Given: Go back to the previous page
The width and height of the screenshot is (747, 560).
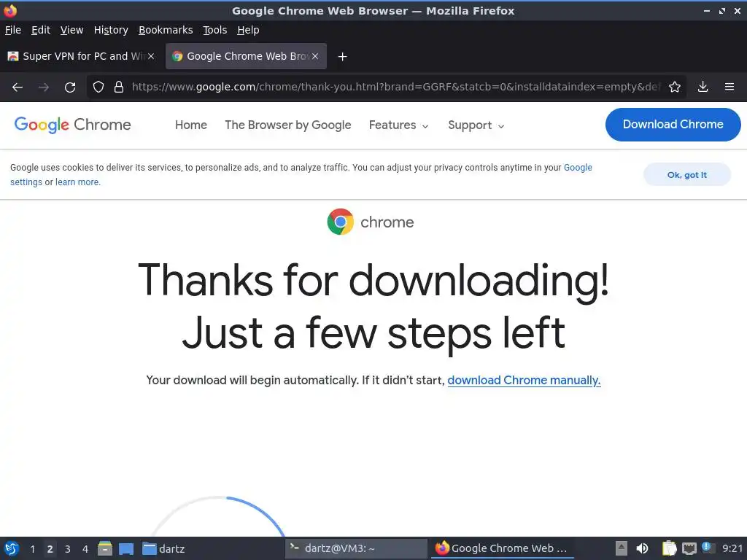Looking at the screenshot, I should [x=18, y=87].
